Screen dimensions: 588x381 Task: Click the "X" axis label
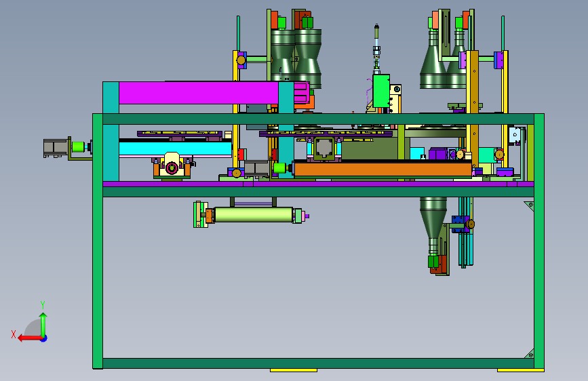pos(14,334)
